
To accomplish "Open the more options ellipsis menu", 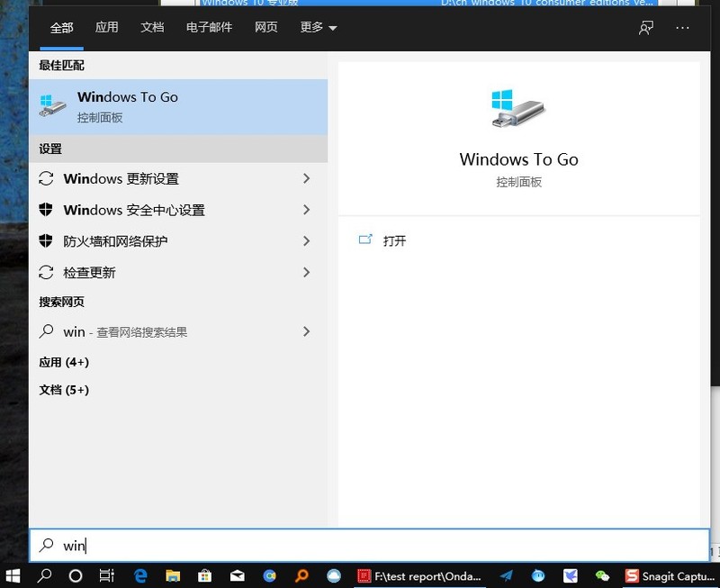I will [x=682, y=28].
